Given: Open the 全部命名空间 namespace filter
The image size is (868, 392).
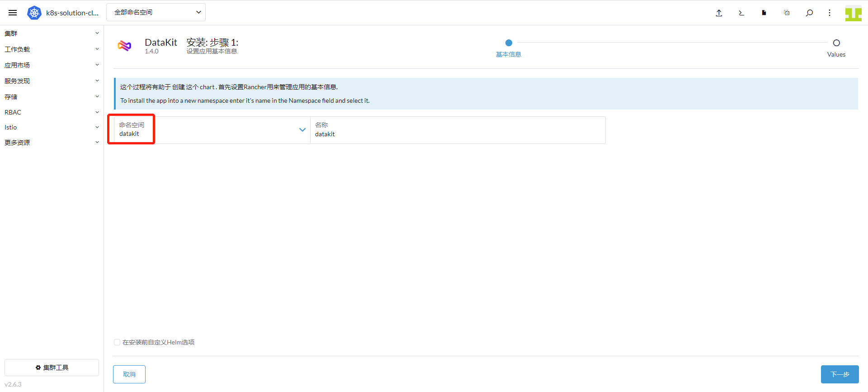Looking at the screenshot, I should 156,12.
